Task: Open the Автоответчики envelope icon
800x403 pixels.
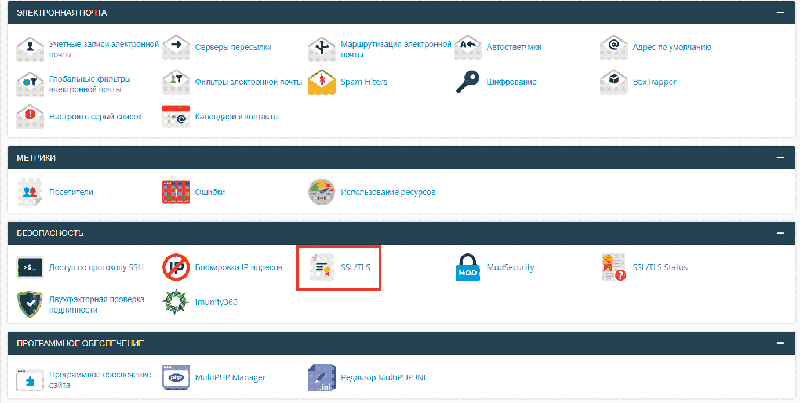Action: click(468, 48)
